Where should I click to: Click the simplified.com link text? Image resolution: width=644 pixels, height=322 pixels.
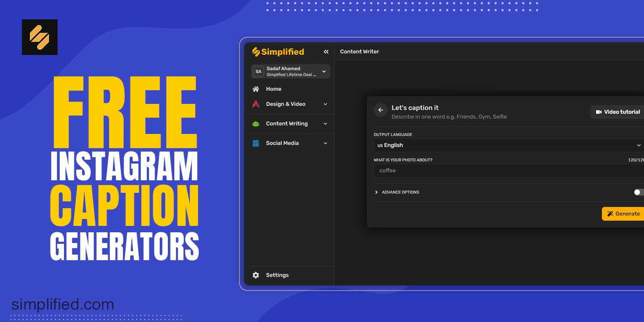click(63, 304)
